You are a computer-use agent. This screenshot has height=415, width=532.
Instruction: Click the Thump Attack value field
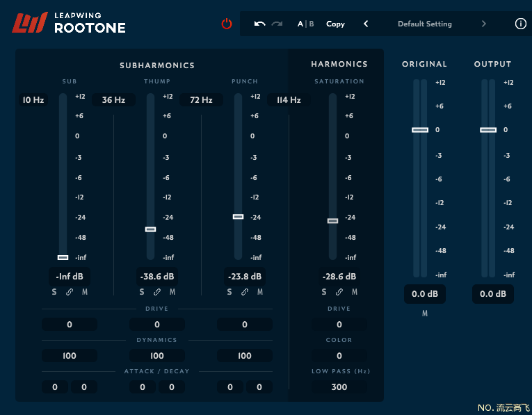143,387
